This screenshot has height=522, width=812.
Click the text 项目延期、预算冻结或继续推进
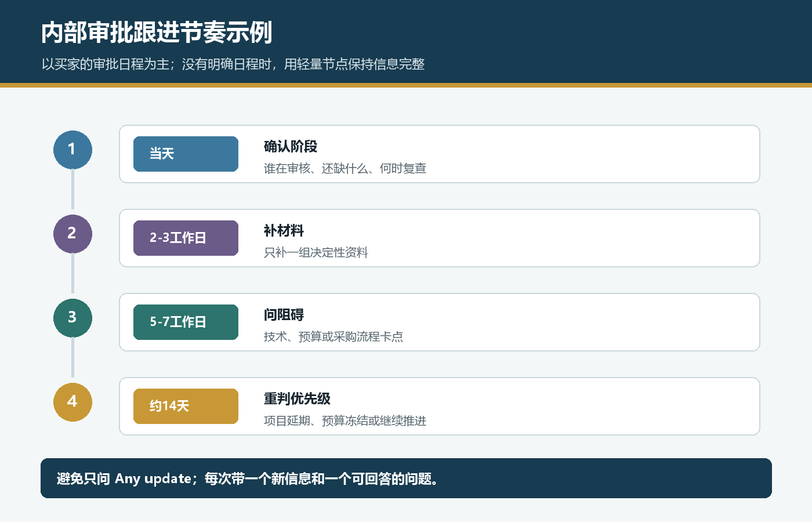345,420
